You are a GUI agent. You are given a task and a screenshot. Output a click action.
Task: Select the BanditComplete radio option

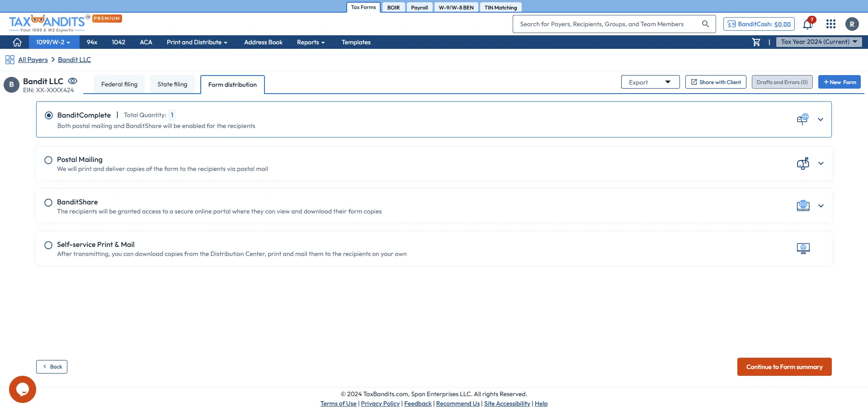pyautogui.click(x=49, y=115)
